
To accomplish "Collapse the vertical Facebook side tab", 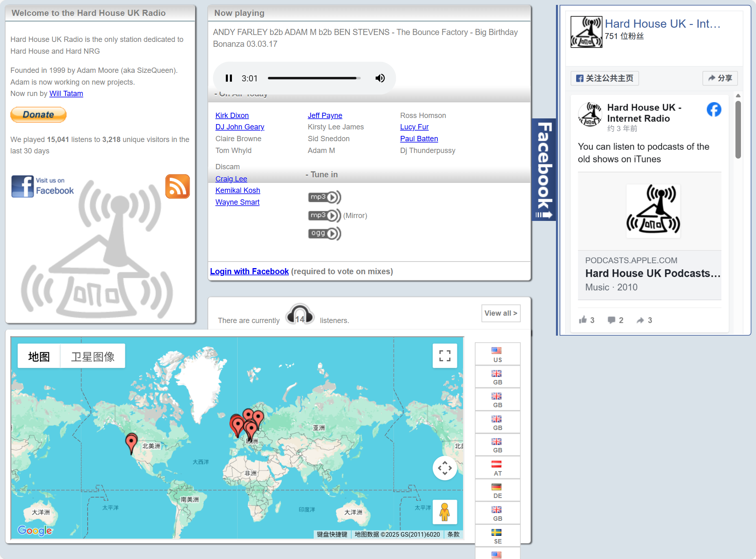I will (x=544, y=170).
